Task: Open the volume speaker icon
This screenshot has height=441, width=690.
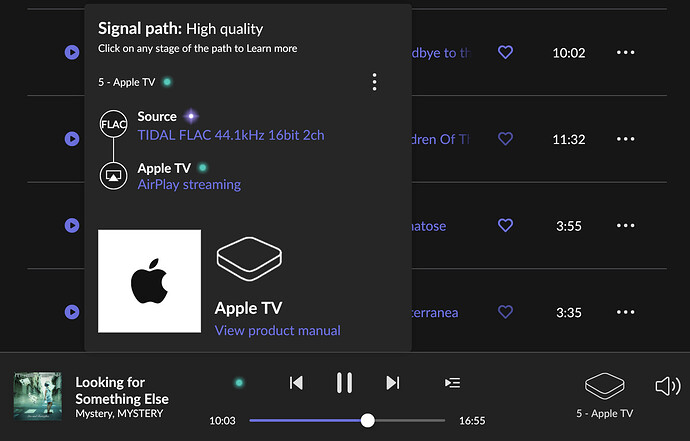Action: point(668,386)
